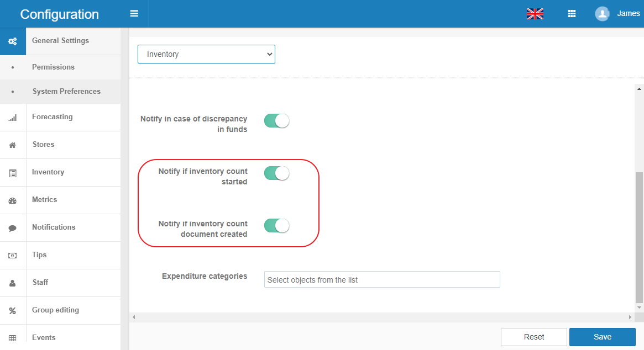Image resolution: width=644 pixels, height=350 pixels.
Task: Click the Tips money icon
Action: click(x=12, y=256)
